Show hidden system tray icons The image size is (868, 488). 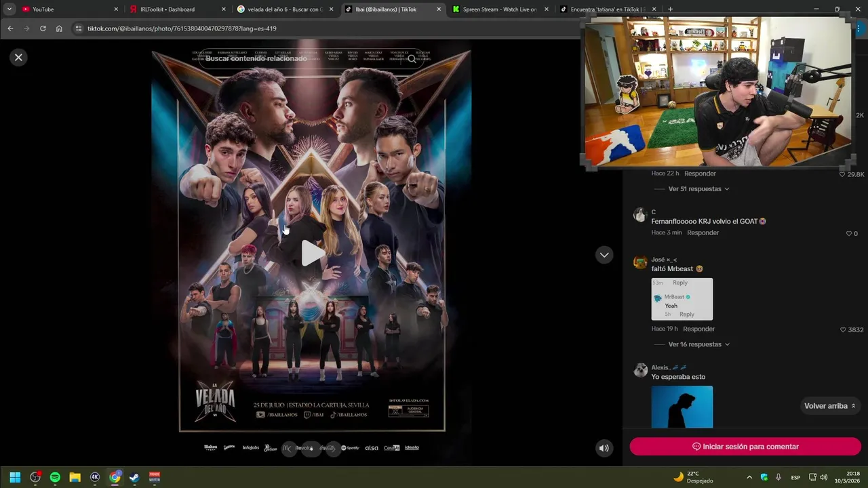[x=749, y=477]
